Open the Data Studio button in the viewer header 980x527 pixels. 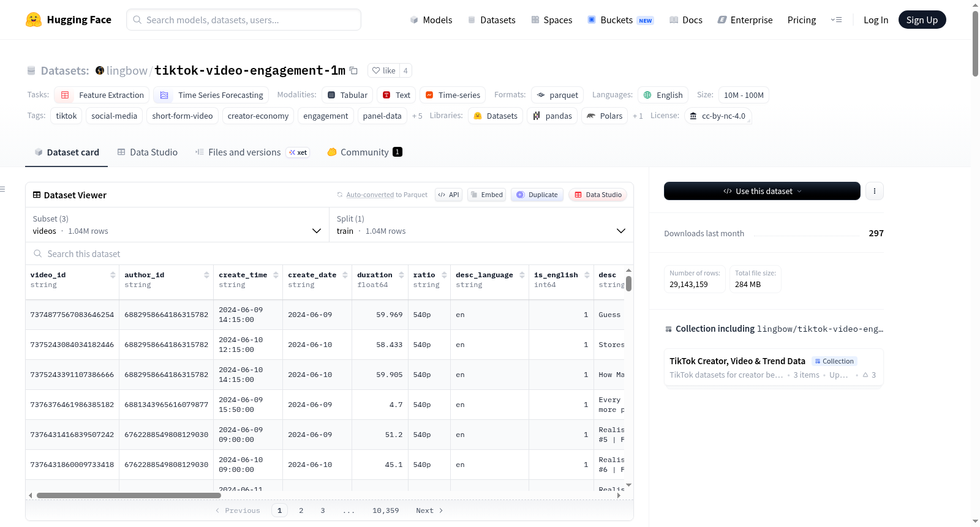tap(598, 195)
